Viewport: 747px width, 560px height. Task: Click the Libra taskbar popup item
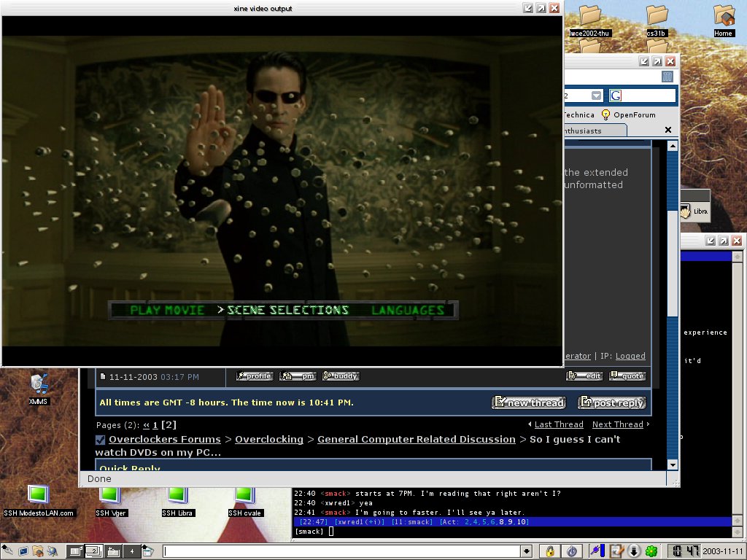[695, 211]
